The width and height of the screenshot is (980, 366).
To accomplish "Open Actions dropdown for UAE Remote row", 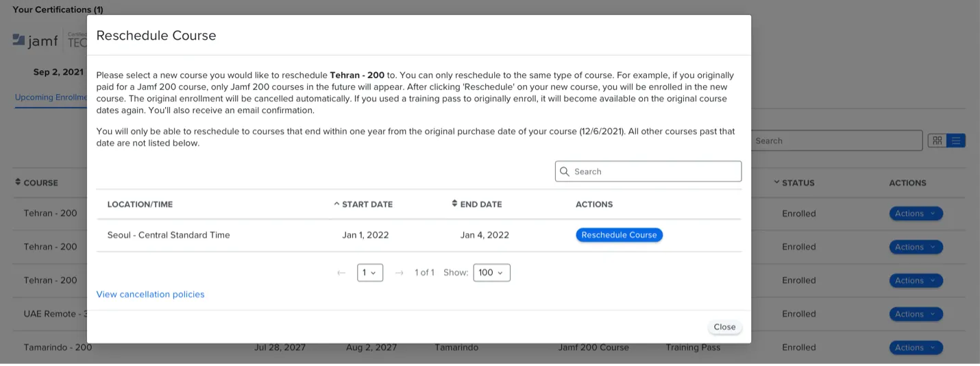I will (x=916, y=314).
